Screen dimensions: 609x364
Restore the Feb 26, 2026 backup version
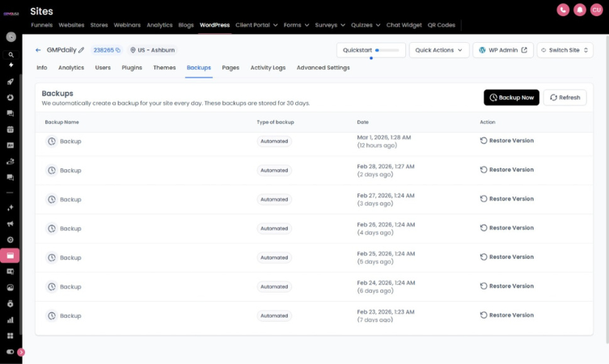(x=507, y=228)
